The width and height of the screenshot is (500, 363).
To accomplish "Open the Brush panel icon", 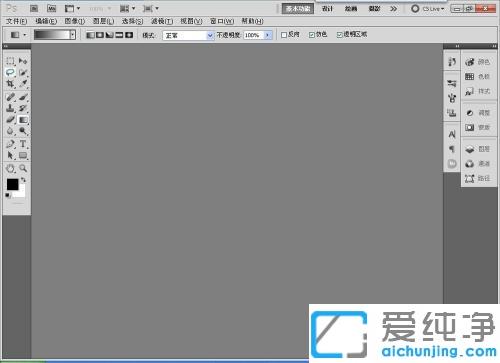I will point(452,98).
